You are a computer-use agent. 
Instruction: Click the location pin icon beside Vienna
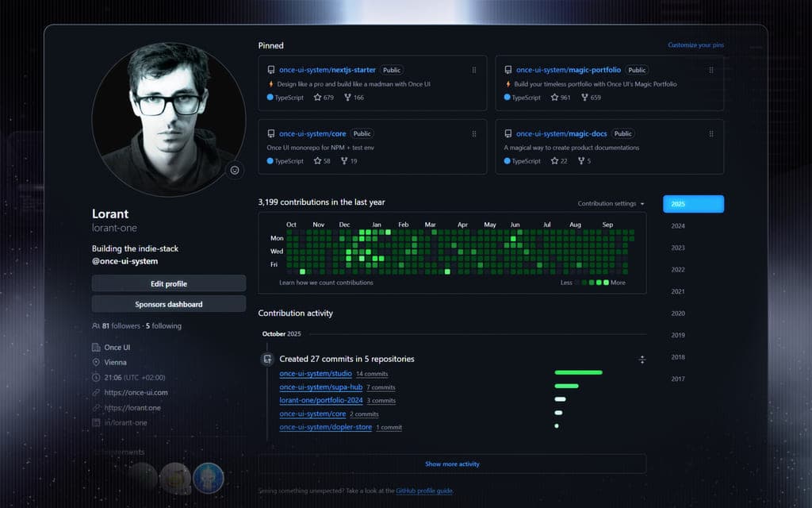[x=96, y=362]
